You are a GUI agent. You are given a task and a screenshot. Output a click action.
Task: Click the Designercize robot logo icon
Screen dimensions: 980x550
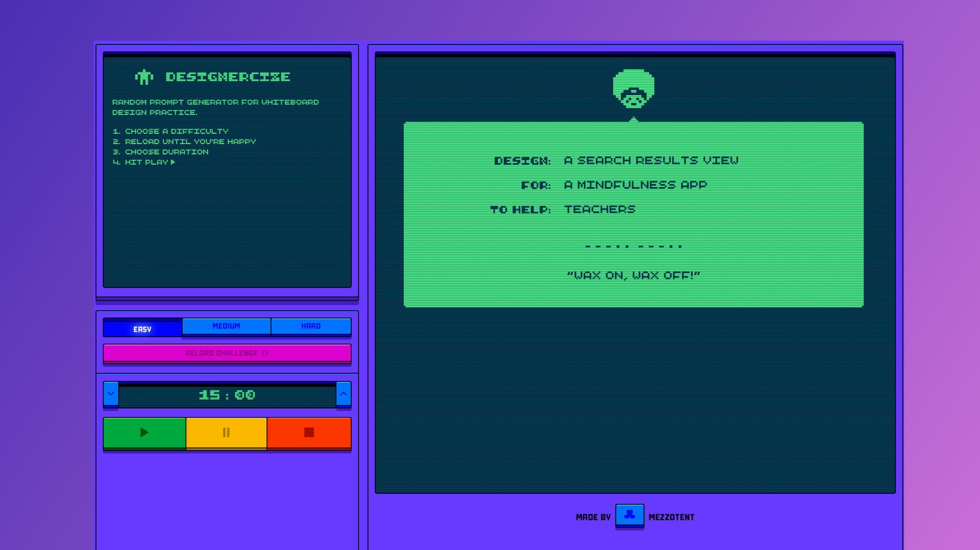[144, 76]
